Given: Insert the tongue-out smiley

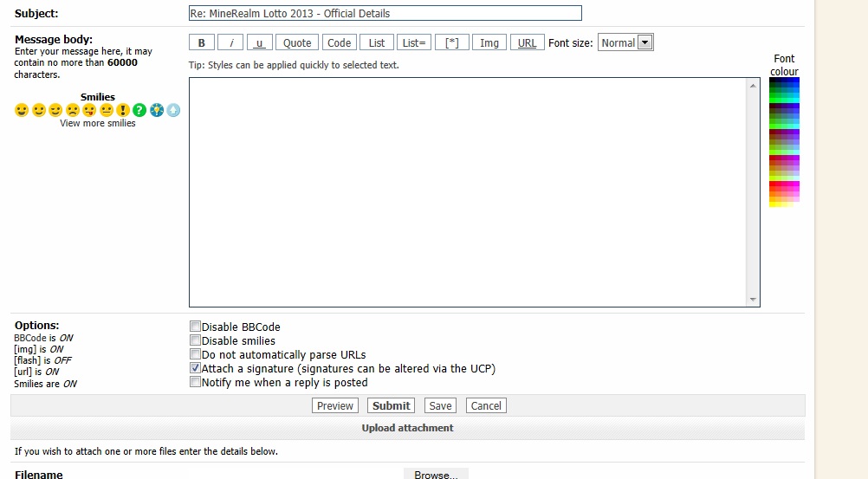Looking at the screenshot, I should coord(89,110).
